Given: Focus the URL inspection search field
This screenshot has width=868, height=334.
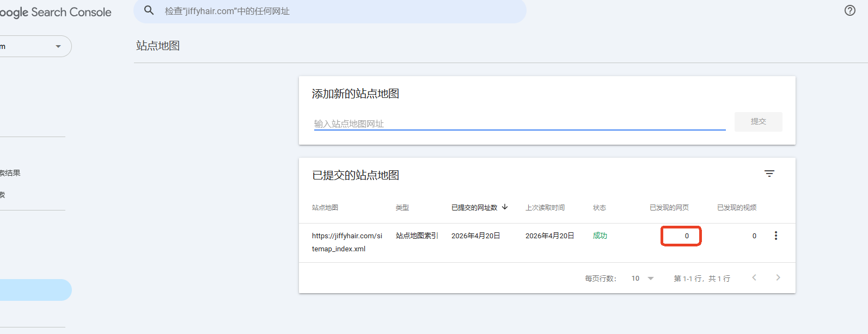Looking at the screenshot, I should click(x=338, y=11).
